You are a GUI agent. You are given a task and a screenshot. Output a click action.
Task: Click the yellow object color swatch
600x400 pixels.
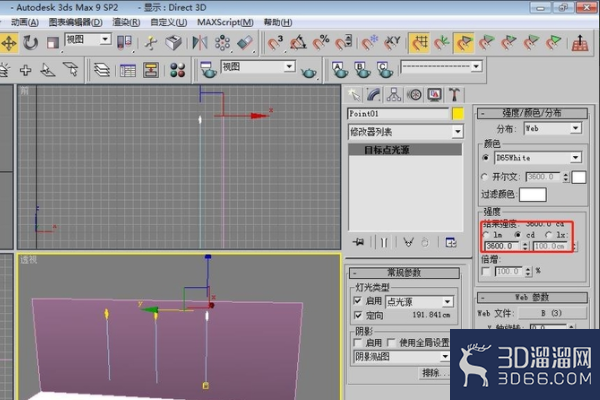click(x=458, y=113)
